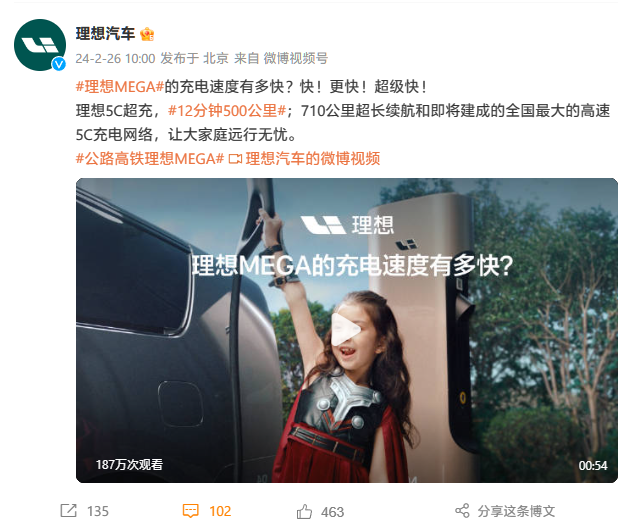Like the post with thumbs-up icon
635x523 pixels.
pos(304,511)
